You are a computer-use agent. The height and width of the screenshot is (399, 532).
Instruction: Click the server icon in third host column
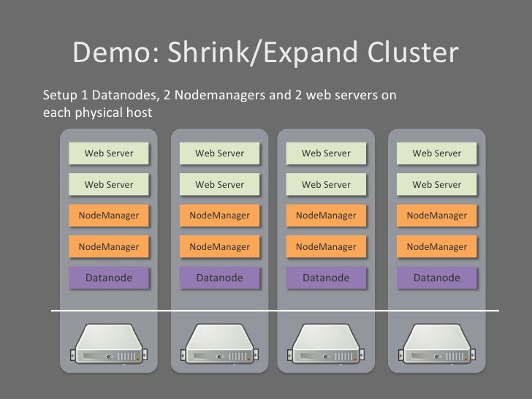click(326, 343)
